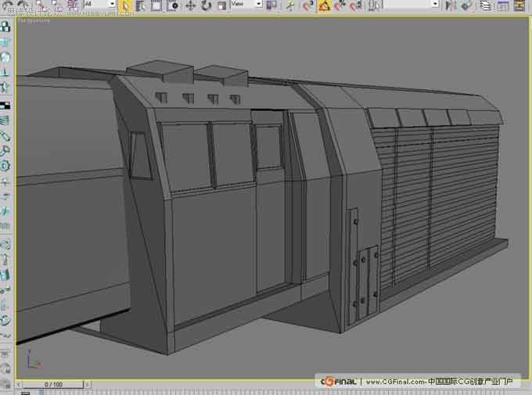Open the Select by Name list icon
The width and height of the screenshot is (532, 395).
(x=141, y=5)
